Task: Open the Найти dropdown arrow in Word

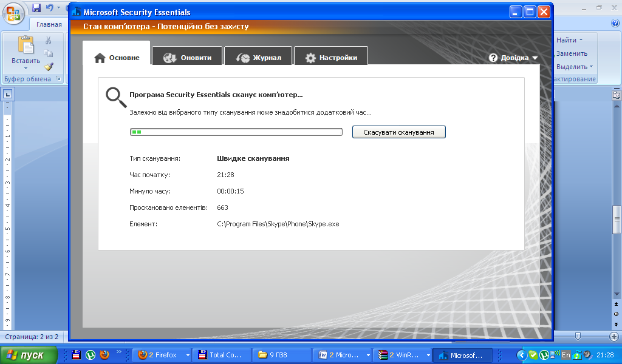Action: point(581,40)
